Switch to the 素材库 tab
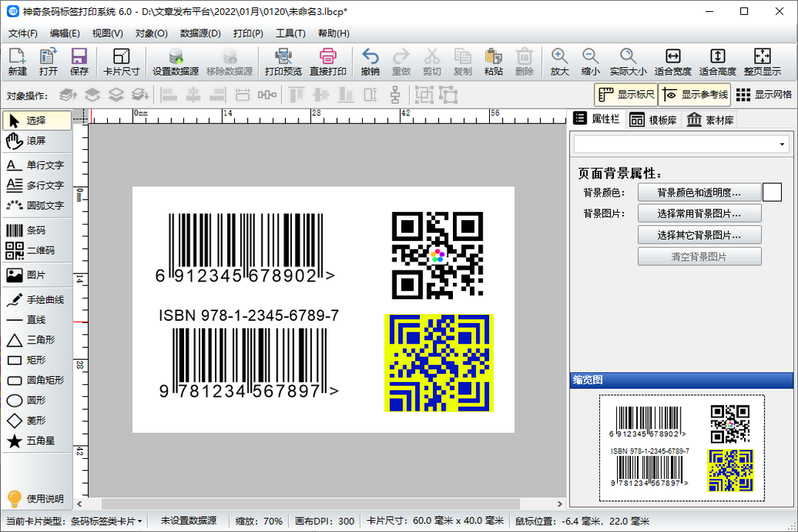 click(710, 120)
